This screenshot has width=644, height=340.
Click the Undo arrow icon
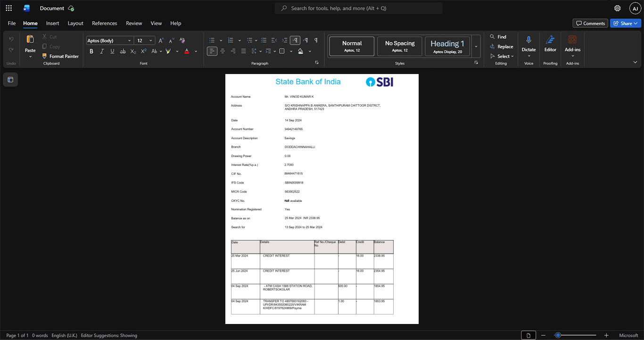click(11, 39)
